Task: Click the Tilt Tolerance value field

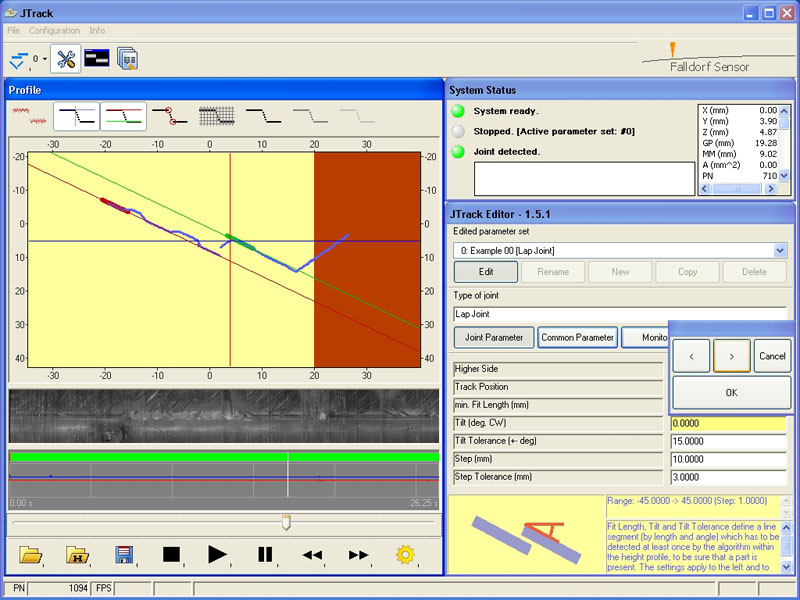Action: 729,441
